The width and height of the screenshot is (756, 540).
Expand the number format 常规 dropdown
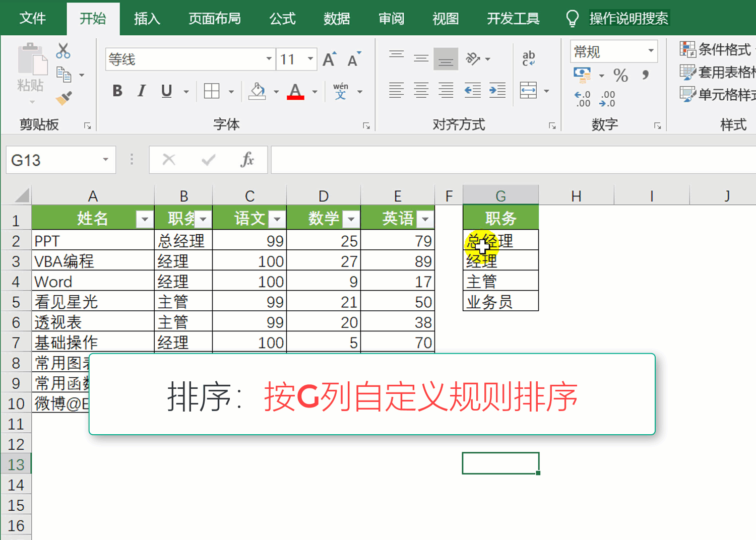click(651, 51)
